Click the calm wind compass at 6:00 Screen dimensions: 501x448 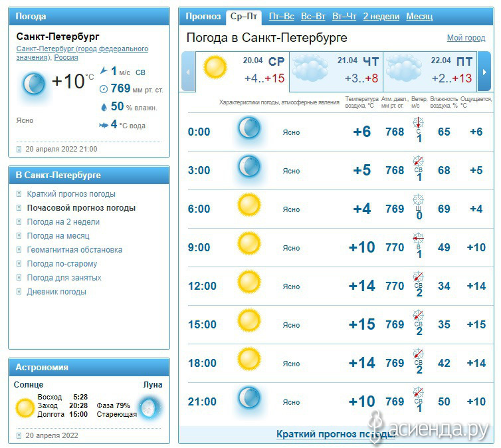418,199
